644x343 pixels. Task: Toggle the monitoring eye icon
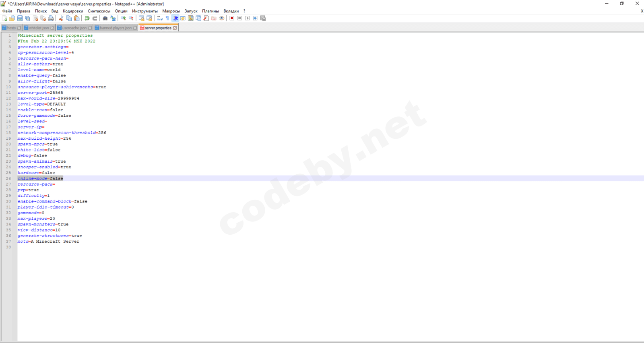click(x=222, y=18)
